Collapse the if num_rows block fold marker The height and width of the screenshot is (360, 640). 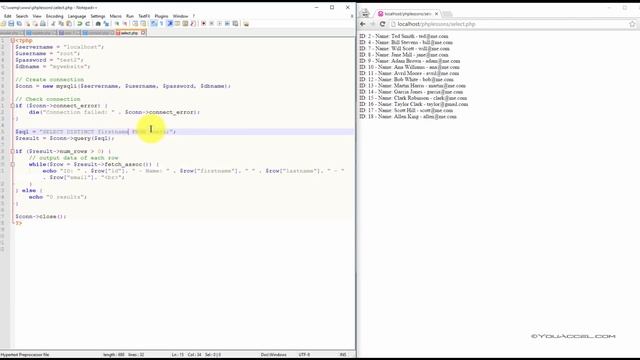(13, 151)
